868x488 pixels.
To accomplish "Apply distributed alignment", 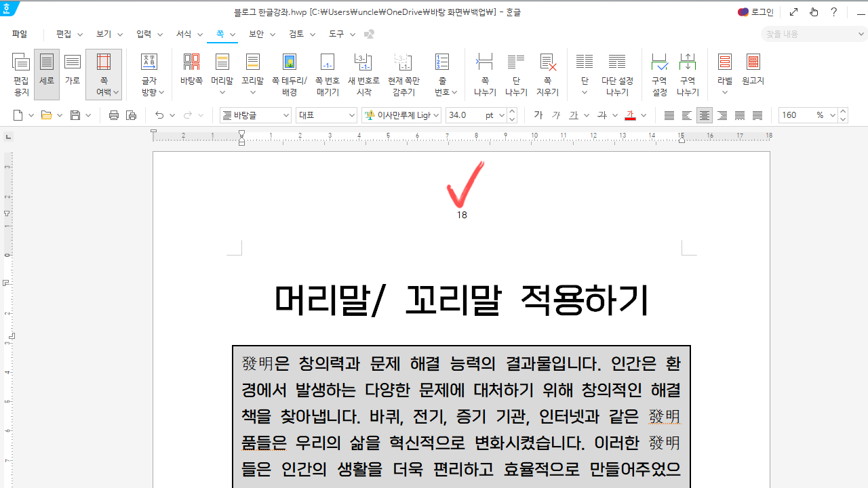I will [x=740, y=115].
